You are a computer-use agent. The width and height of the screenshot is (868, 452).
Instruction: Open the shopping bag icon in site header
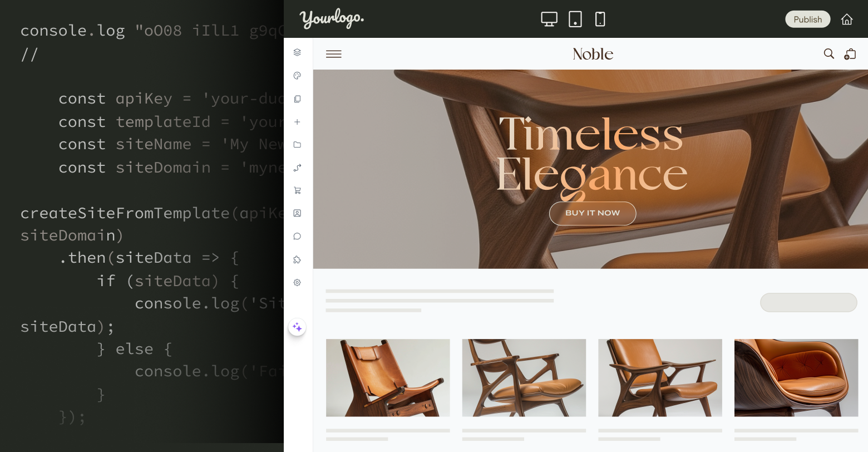coord(850,54)
